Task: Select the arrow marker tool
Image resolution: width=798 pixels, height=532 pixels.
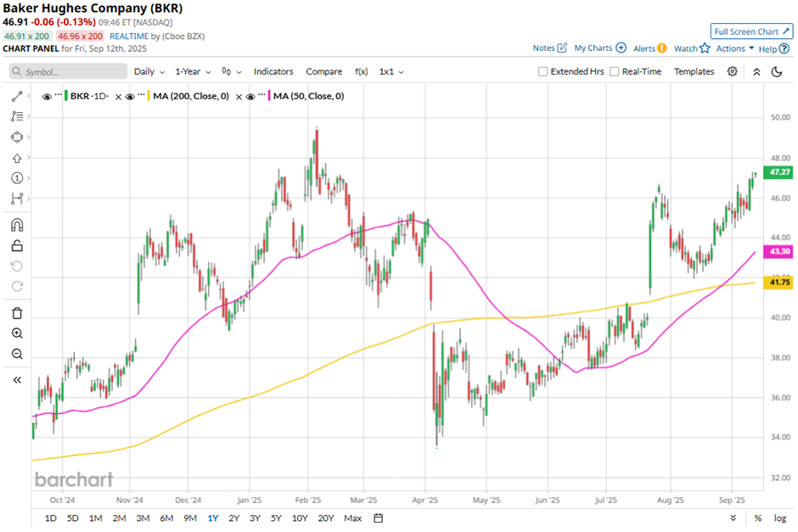Action: [x=17, y=158]
